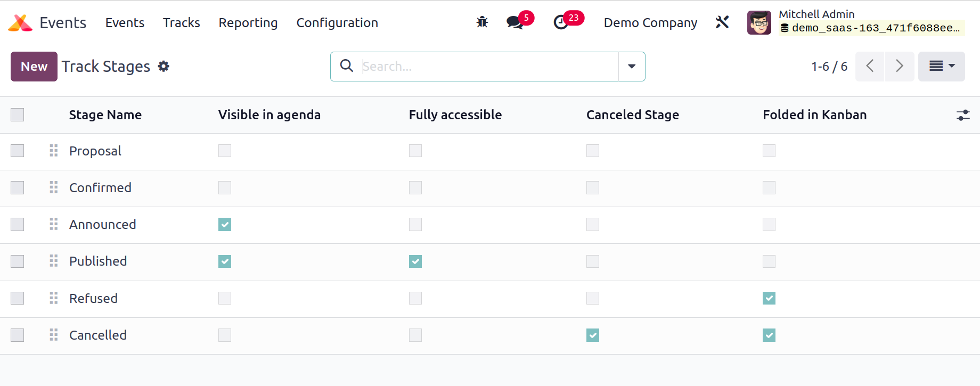Grab the drag handle for Proposal row
This screenshot has width=980, height=386.
point(54,151)
